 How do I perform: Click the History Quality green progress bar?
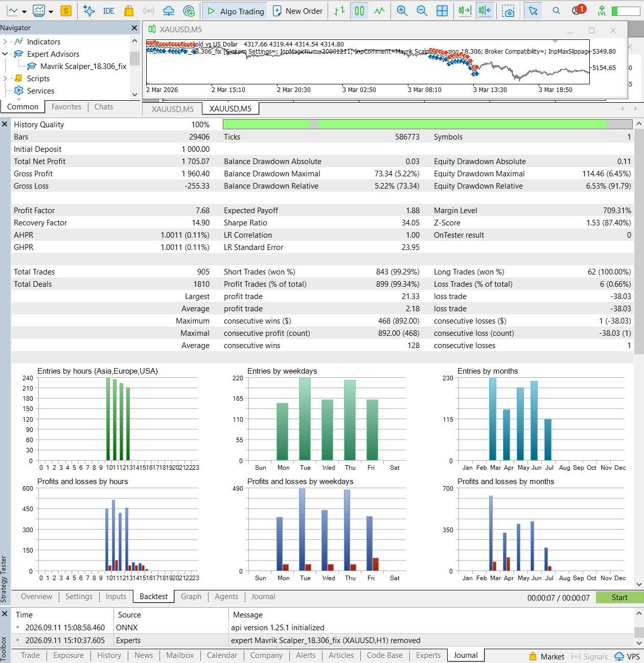pos(427,124)
